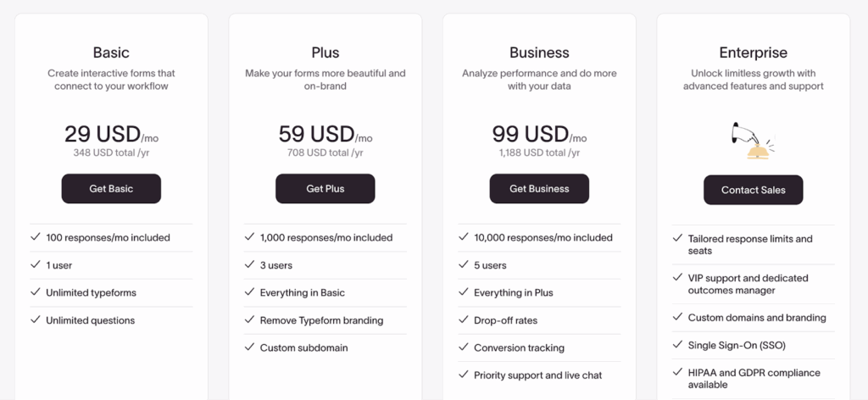868x400 pixels.
Task: Select the Get Plus button
Action: (x=325, y=189)
